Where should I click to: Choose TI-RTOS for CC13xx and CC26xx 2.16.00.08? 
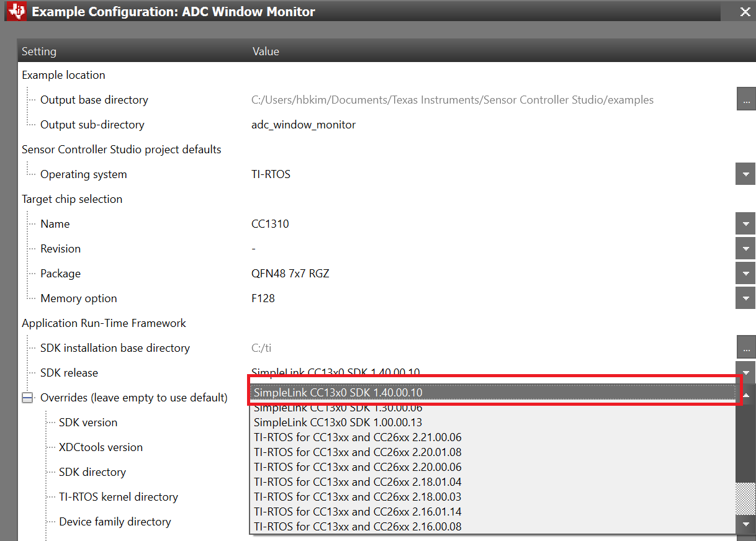click(x=493, y=527)
